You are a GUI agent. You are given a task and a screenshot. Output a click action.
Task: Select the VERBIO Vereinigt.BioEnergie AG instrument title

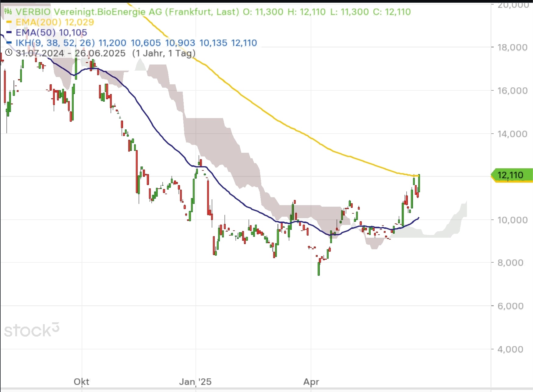pyautogui.click(x=127, y=12)
